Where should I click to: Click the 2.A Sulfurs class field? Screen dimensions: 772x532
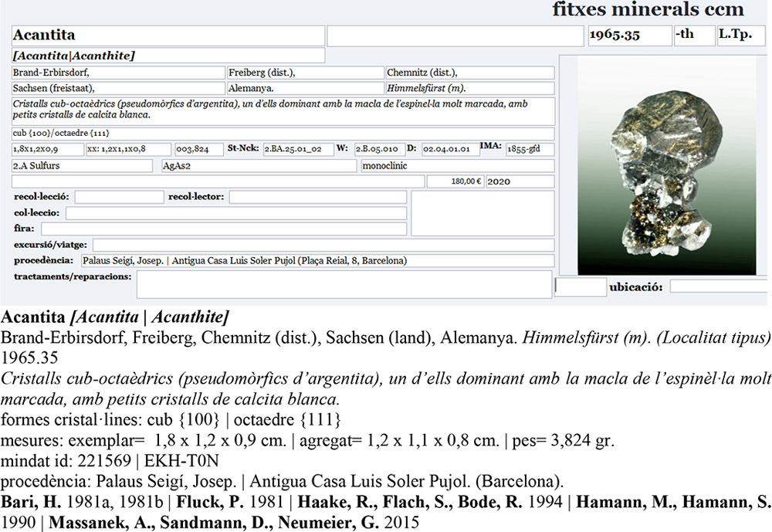(x=83, y=166)
